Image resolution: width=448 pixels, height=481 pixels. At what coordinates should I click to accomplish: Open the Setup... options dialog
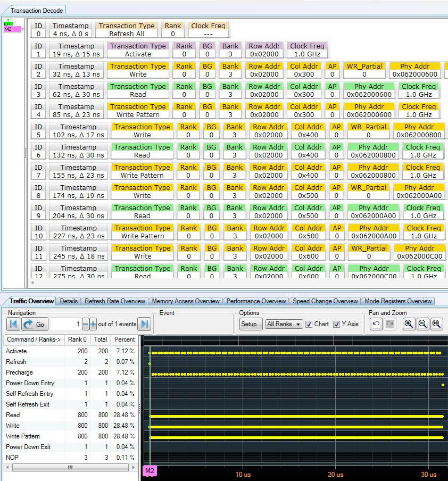pos(251,324)
